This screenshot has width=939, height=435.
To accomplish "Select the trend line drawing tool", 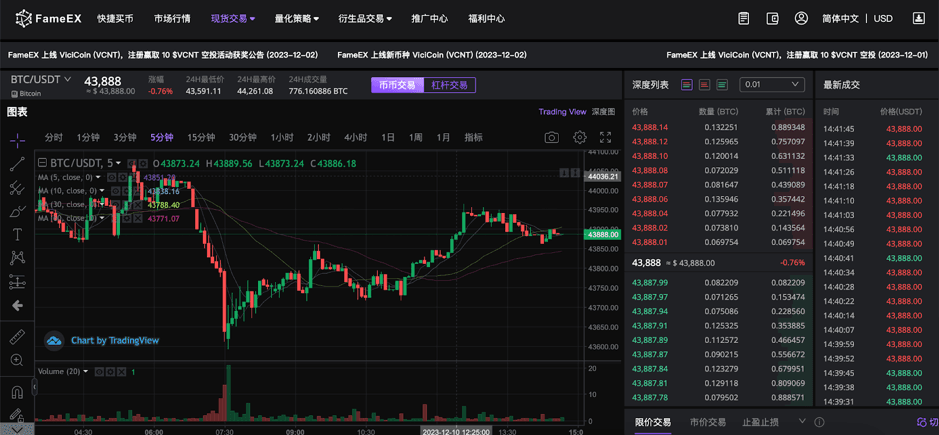I will point(17,164).
